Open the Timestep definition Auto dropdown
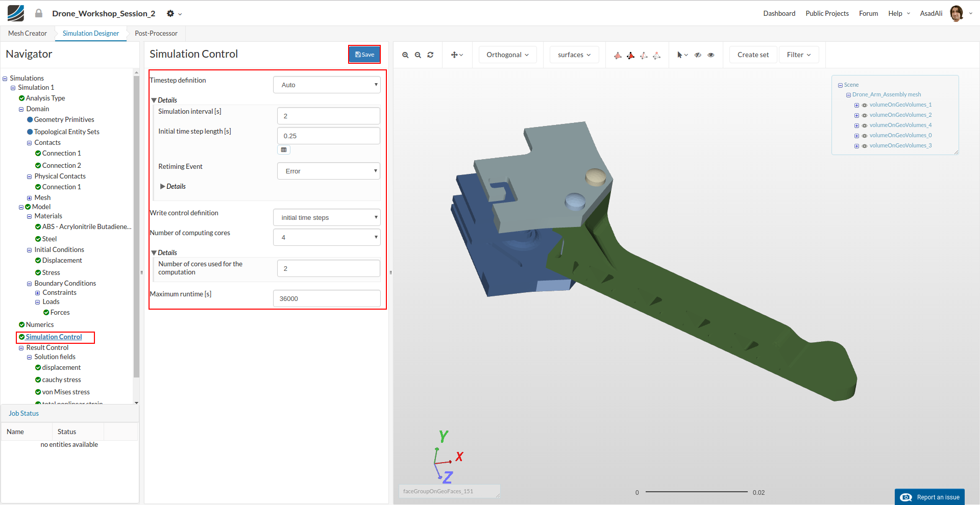This screenshot has width=980, height=505. click(x=327, y=85)
